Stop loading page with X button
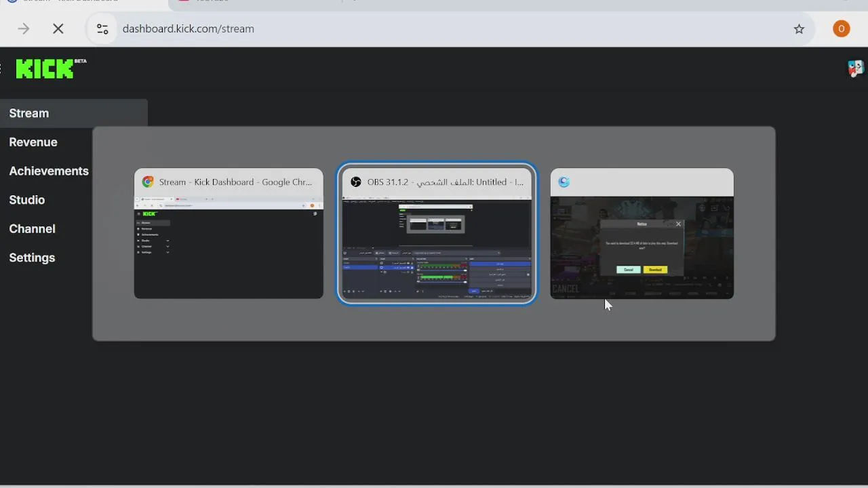The width and height of the screenshot is (868, 488). (x=58, y=28)
